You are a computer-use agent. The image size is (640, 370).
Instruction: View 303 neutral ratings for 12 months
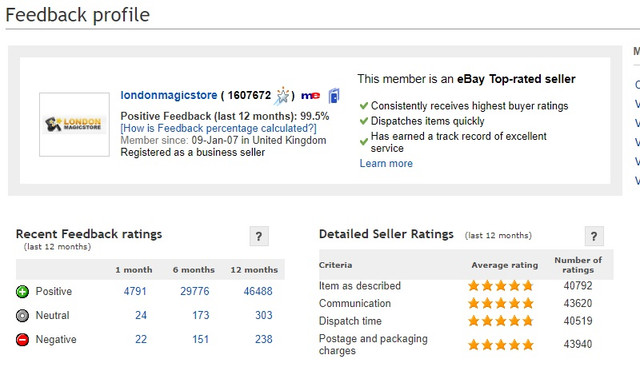(264, 315)
